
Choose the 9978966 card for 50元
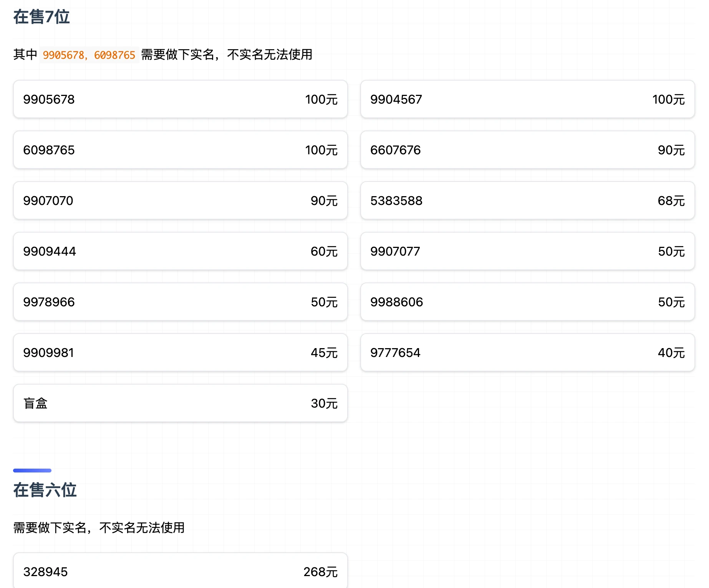[x=180, y=302]
